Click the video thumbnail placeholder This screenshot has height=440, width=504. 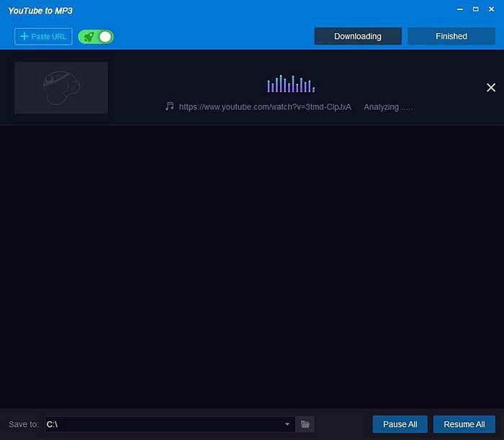(x=61, y=88)
